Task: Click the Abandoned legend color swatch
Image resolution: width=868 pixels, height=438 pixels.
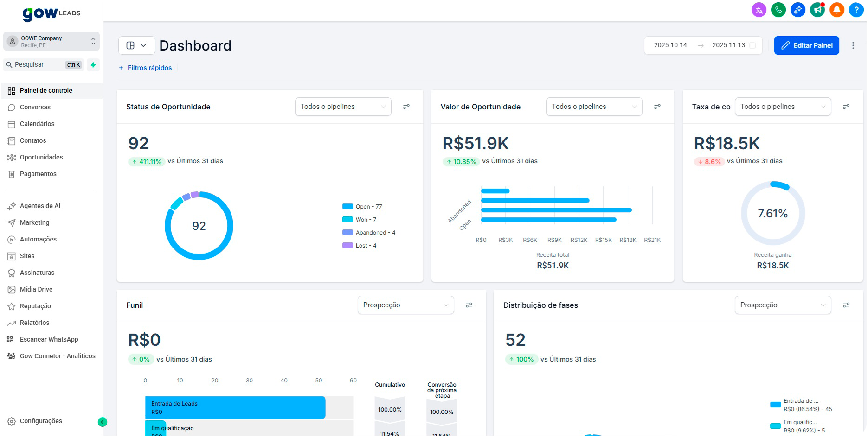Action: [x=347, y=233]
